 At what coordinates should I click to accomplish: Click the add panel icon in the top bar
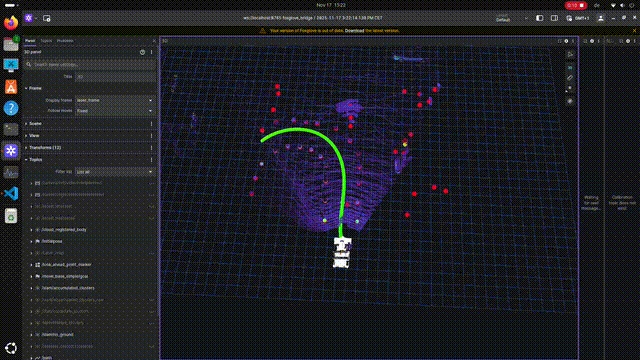click(x=47, y=18)
